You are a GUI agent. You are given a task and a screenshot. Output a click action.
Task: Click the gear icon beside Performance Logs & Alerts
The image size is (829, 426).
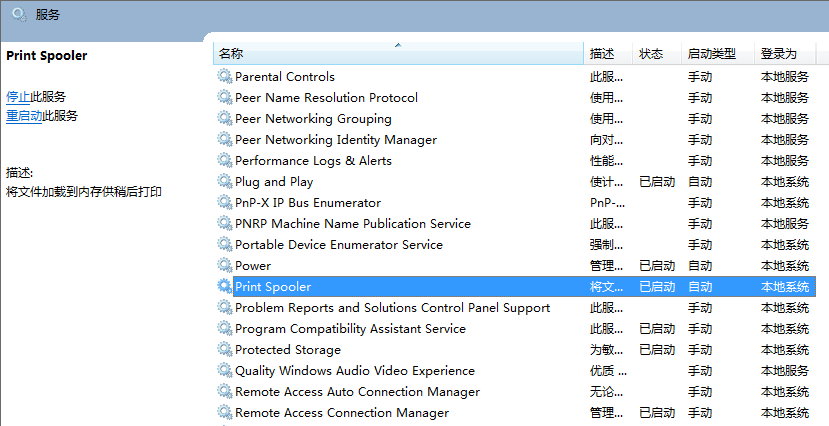tap(225, 161)
